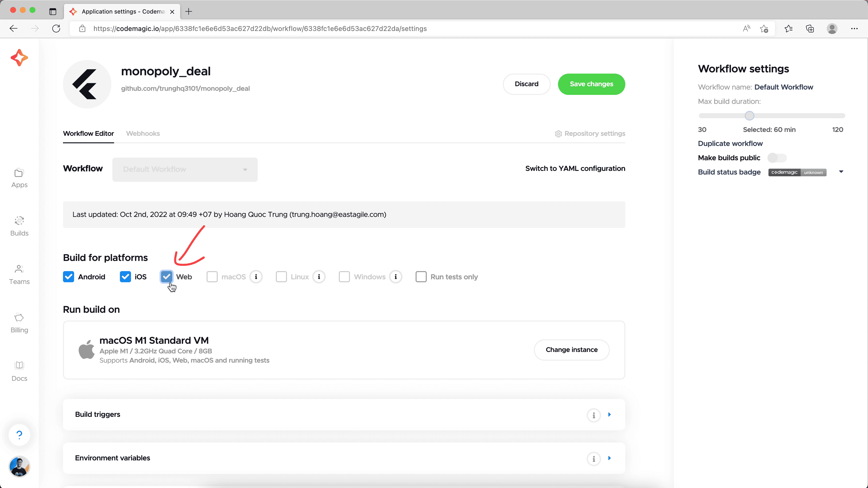The image size is (868, 488).
Task: Toggle Make builds public switch
Action: 777,158
